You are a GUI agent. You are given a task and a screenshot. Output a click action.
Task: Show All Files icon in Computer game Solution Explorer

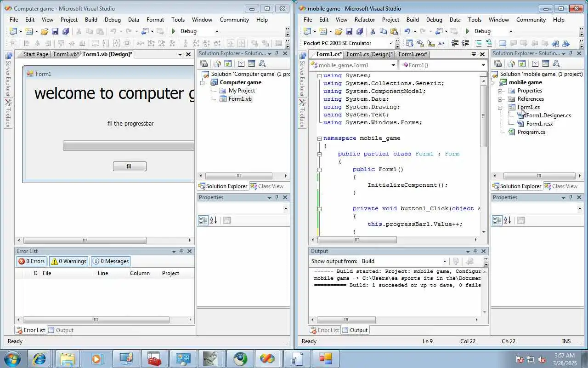(217, 64)
